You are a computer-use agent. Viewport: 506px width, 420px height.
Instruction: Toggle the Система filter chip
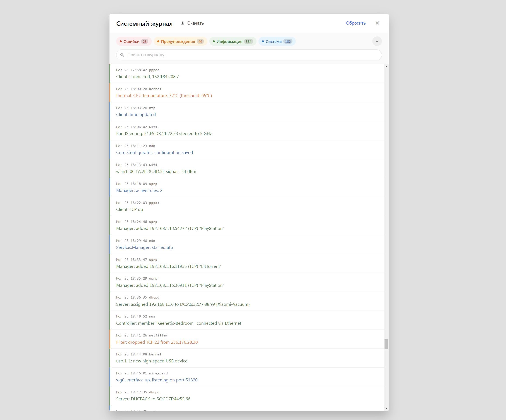point(277,41)
